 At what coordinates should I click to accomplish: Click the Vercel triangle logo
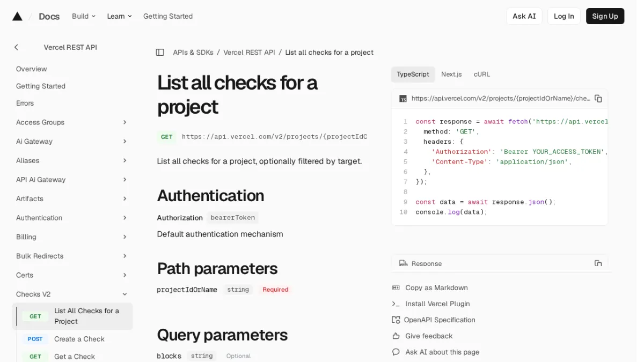[x=17, y=16]
